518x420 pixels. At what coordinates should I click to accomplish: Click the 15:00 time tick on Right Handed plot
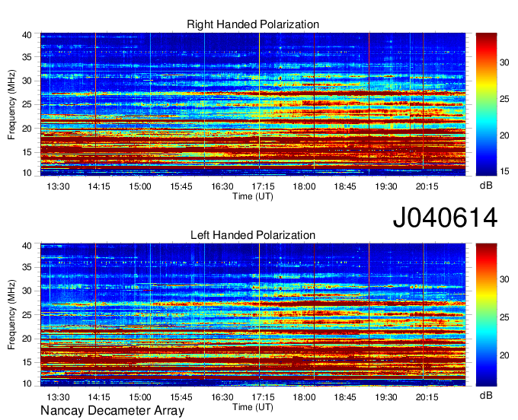click(x=139, y=186)
